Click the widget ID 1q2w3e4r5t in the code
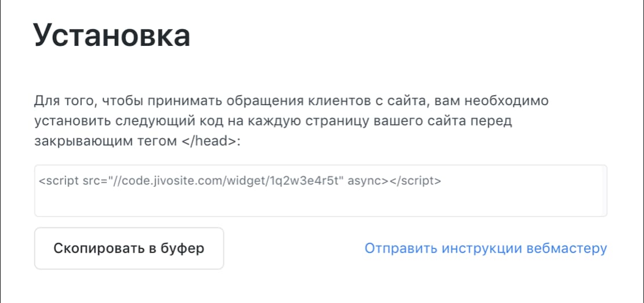 tap(305, 181)
